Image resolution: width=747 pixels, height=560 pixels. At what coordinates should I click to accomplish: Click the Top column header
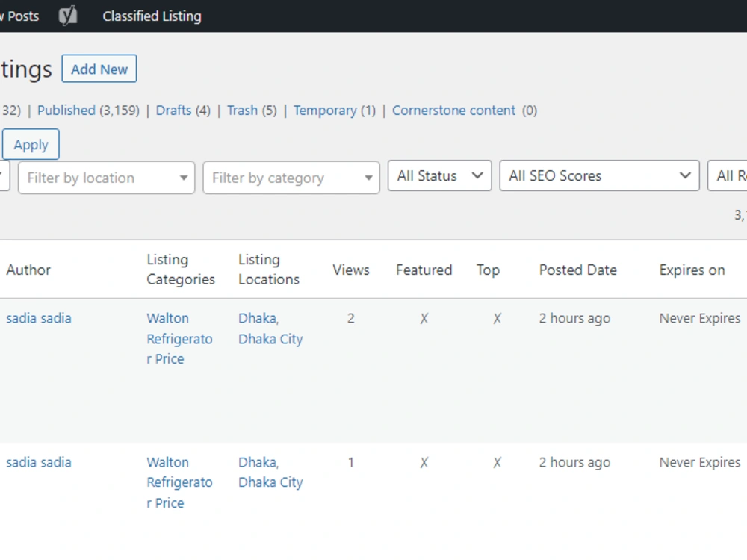tap(488, 270)
